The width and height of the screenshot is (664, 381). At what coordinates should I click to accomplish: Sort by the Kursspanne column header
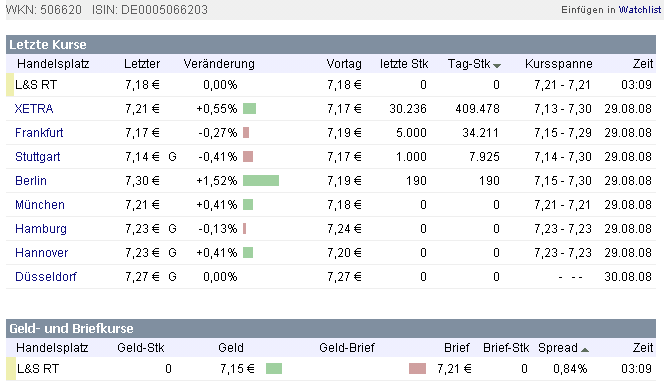559,64
